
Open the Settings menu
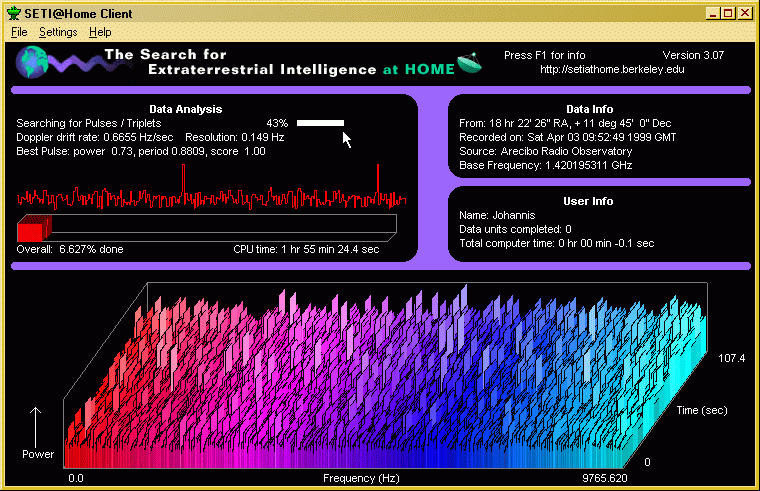pyautogui.click(x=58, y=32)
